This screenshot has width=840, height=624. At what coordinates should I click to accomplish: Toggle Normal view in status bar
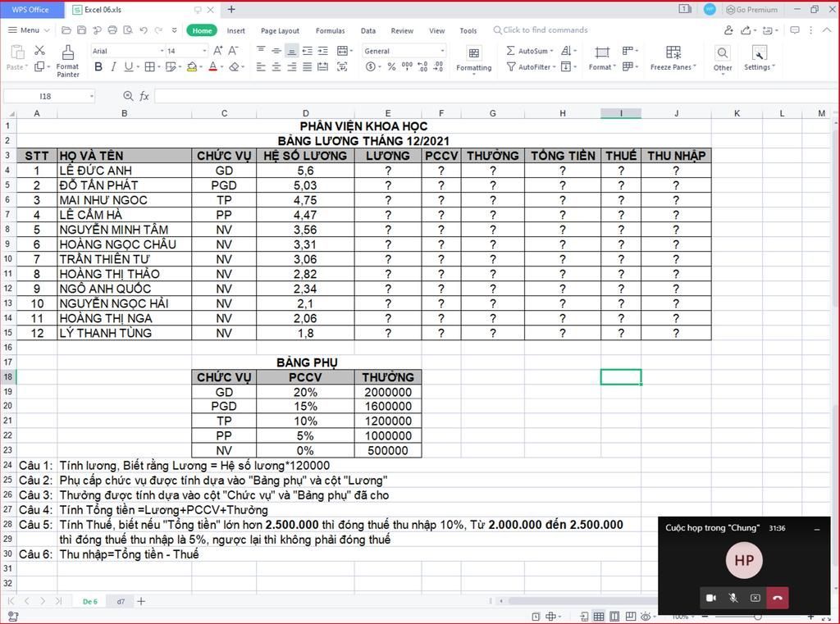point(598,617)
